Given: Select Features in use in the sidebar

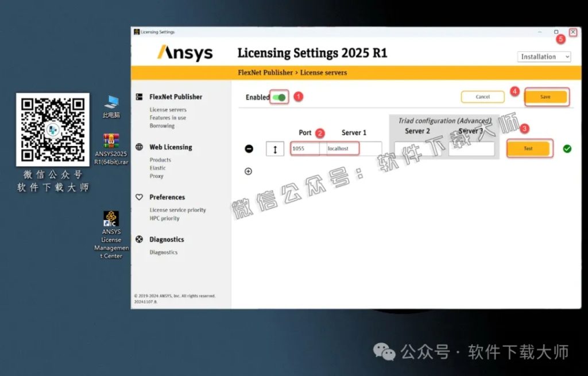Looking at the screenshot, I should (x=165, y=118).
